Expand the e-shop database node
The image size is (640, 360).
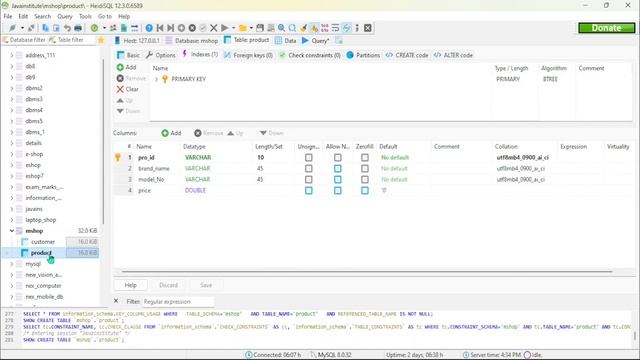pyautogui.click(x=12, y=154)
